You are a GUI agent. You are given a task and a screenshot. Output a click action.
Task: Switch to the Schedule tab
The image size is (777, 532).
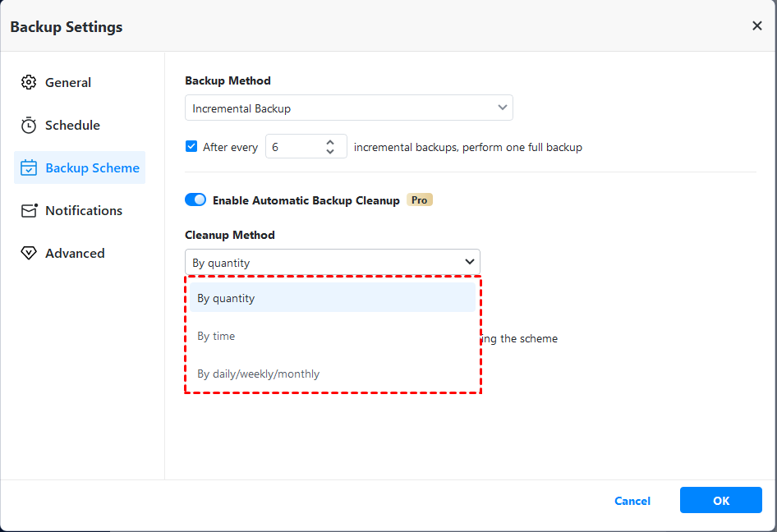(72, 125)
